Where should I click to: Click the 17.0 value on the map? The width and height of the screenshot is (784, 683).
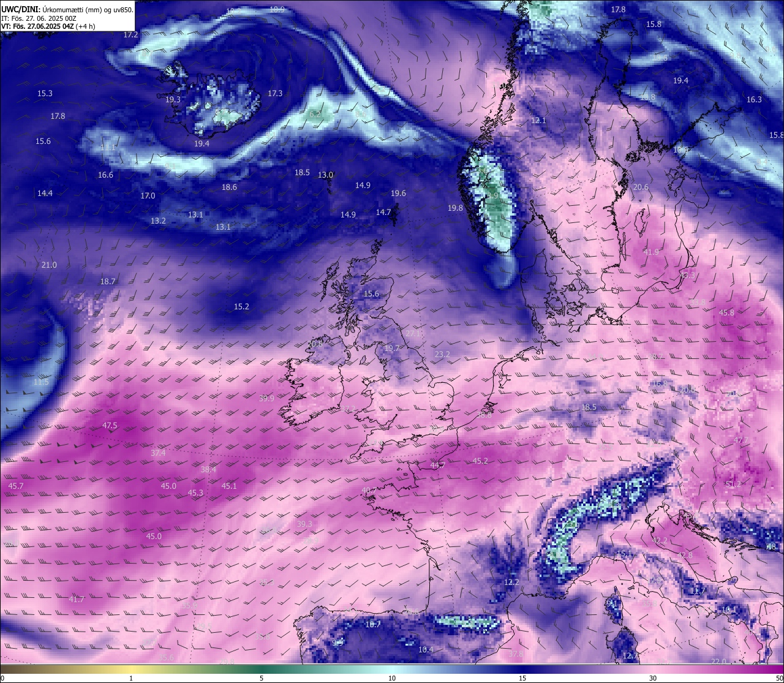(148, 196)
